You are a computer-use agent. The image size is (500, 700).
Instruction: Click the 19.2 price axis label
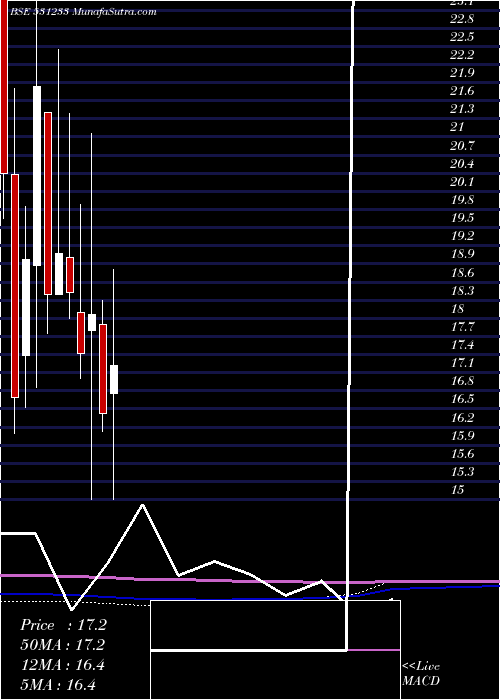click(462, 236)
